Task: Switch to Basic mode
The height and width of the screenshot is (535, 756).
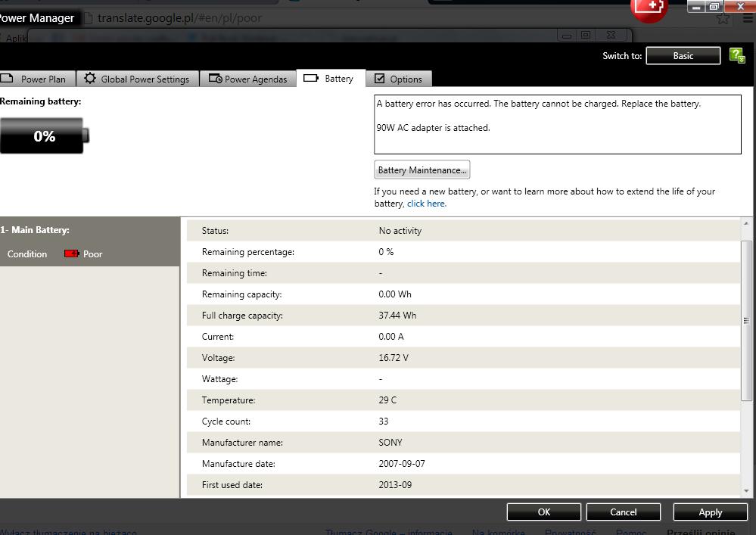Action: (683, 55)
